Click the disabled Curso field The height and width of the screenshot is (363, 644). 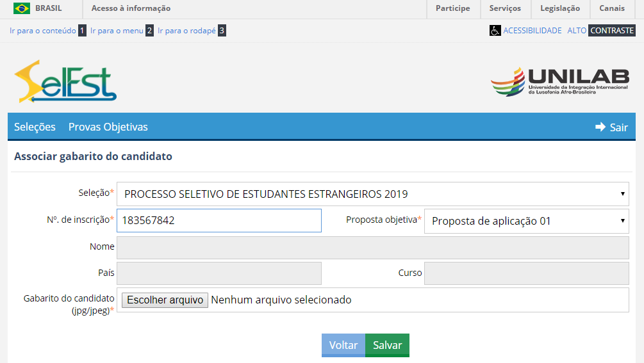[x=527, y=273]
